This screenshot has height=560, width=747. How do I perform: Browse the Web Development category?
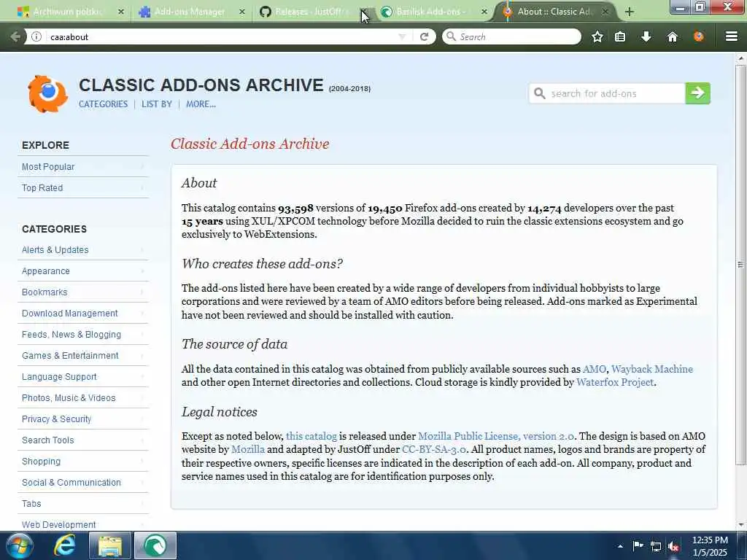pos(83,524)
